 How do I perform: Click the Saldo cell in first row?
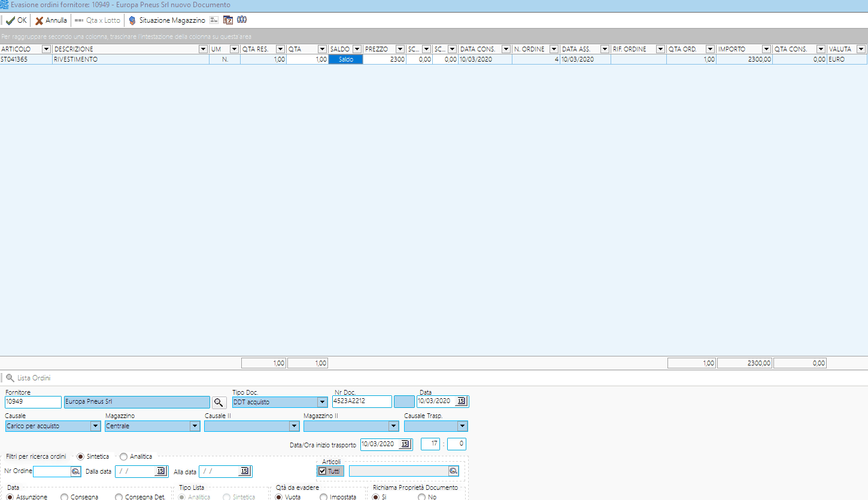pos(345,60)
